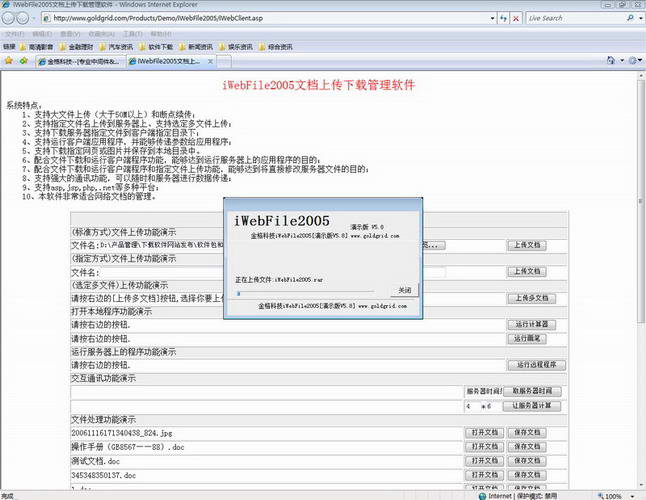Open the 收藏夹(A) menu
The height and width of the screenshot is (500, 646).
click(101, 34)
